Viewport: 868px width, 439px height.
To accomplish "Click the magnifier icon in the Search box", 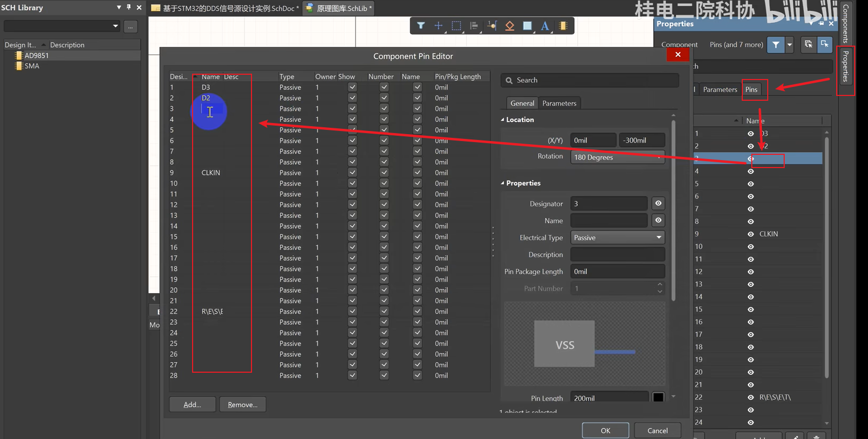I will click(x=509, y=80).
